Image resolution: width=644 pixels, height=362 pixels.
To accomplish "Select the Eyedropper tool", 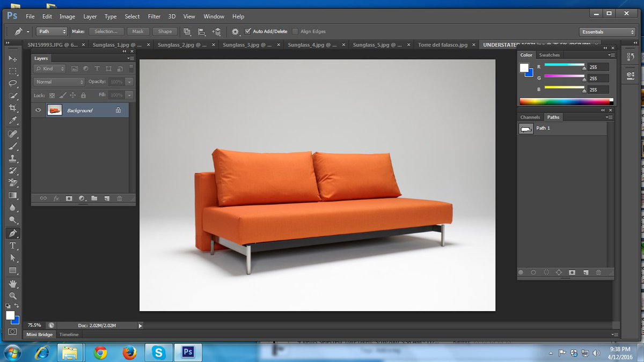I will tap(13, 120).
